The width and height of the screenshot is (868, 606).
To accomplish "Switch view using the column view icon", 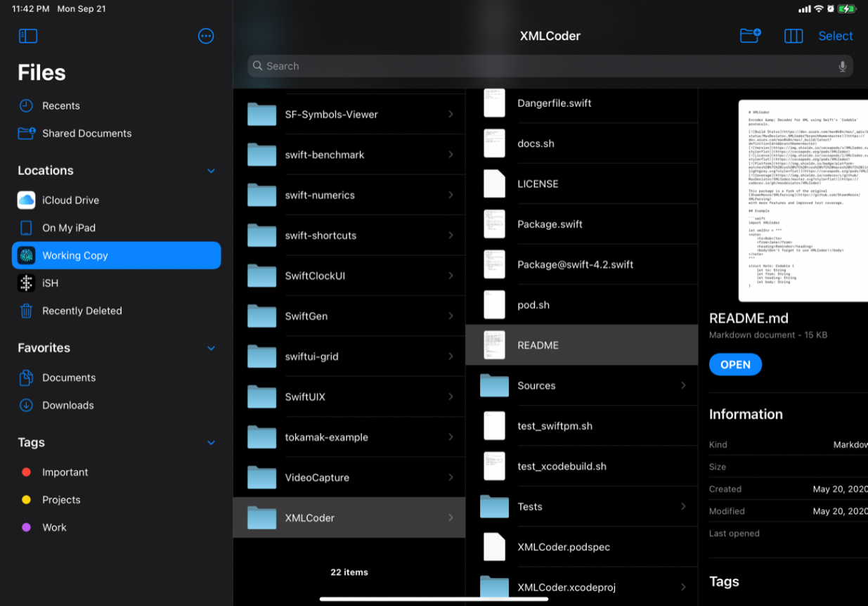I will 793,36.
